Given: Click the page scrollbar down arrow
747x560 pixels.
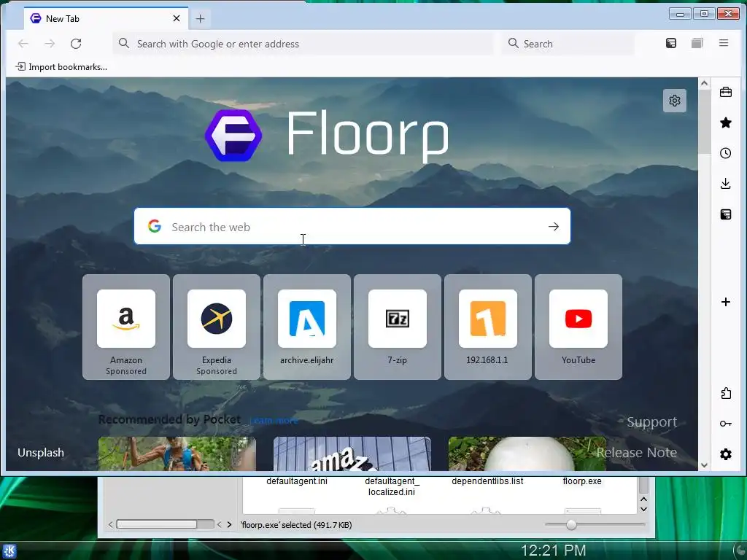Looking at the screenshot, I should tap(704, 465).
